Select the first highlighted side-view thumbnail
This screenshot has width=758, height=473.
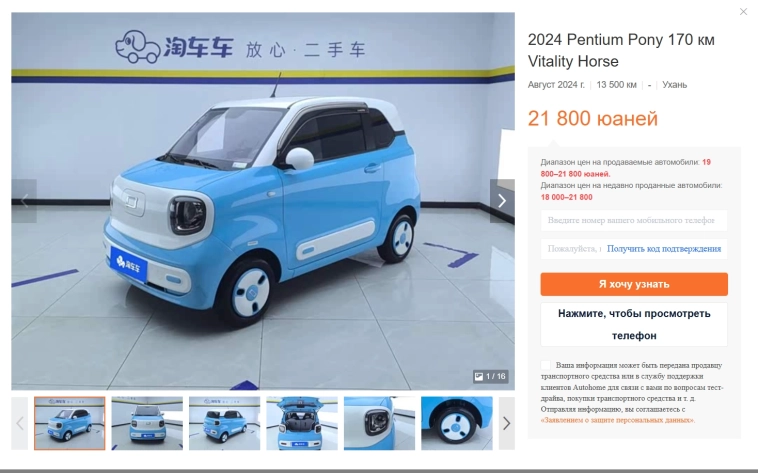pyautogui.click(x=70, y=424)
